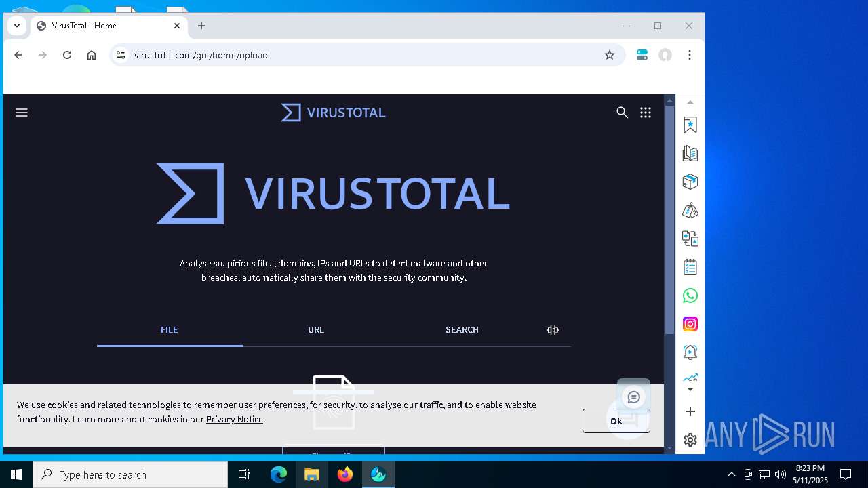868x488 pixels.
Task: Open sidebar settings gear
Action: pos(690,440)
